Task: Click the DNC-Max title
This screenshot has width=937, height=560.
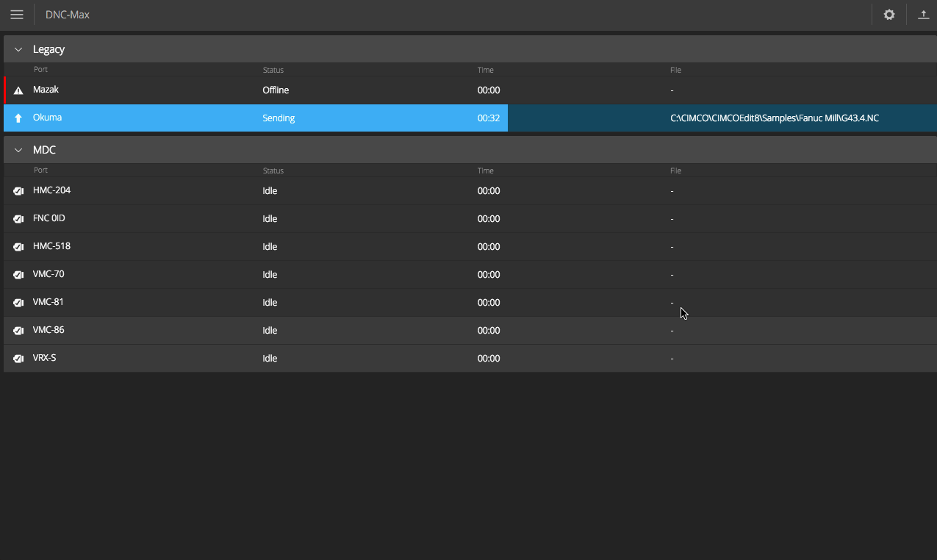Action: click(68, 15)
